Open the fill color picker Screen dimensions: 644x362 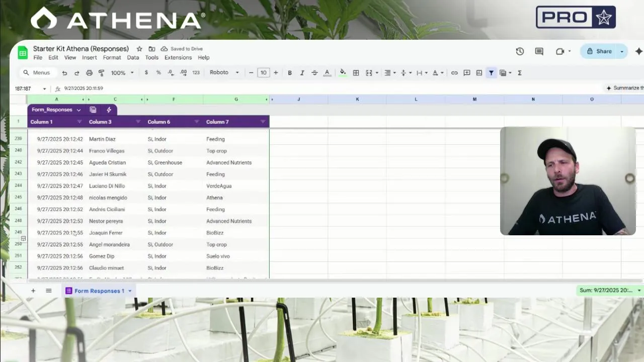[343, 73]
